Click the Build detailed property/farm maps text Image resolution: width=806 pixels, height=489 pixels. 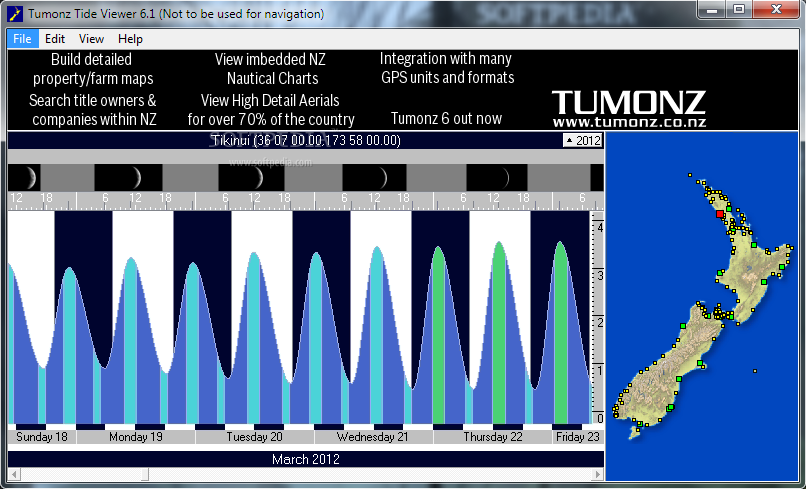pos(92,69)
